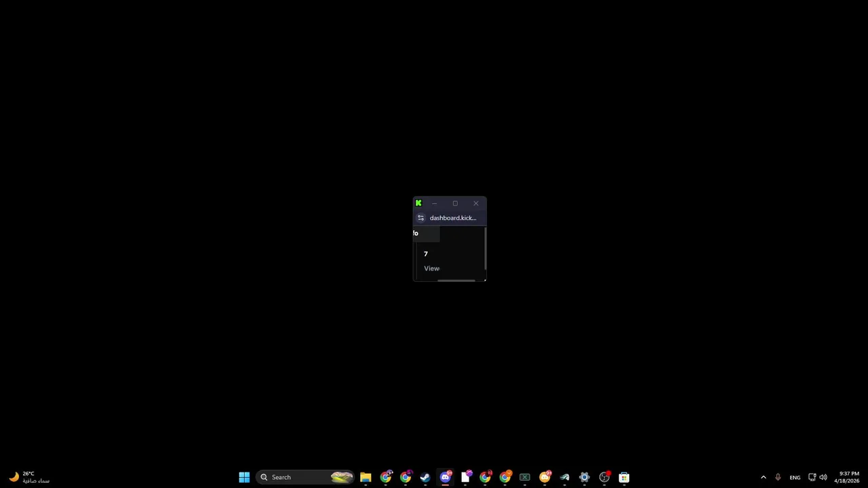Open Discord from the taskbar
This screenshot has height=488, width=868.
click(x=446, y=477)
